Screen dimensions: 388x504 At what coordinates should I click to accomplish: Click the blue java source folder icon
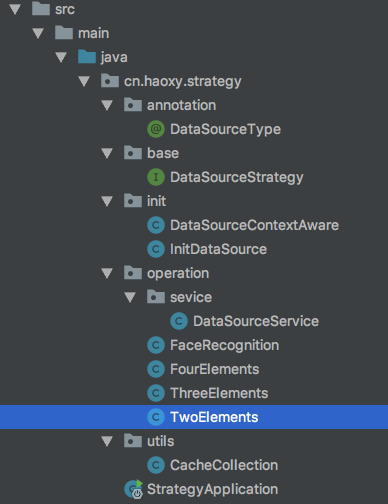(x=87, y=57)
